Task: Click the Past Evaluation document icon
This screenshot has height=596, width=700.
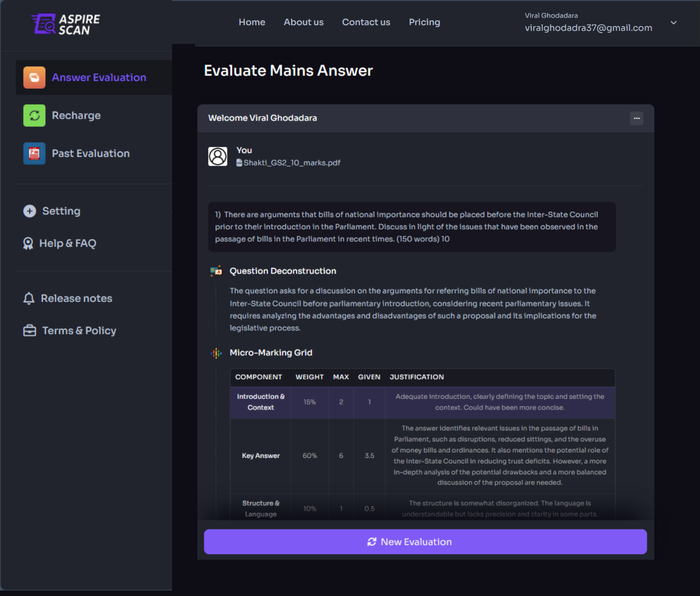Action: [x=34, y=153]
